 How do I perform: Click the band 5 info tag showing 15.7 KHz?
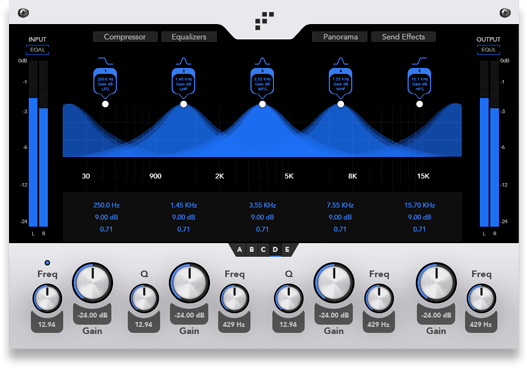(419, 83)
